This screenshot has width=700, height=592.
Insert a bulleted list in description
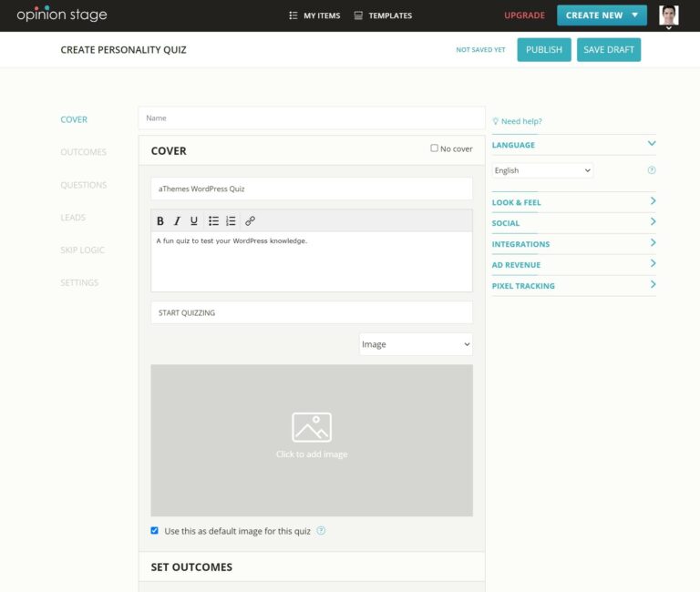pyautogui.click(x=213, y=220)
